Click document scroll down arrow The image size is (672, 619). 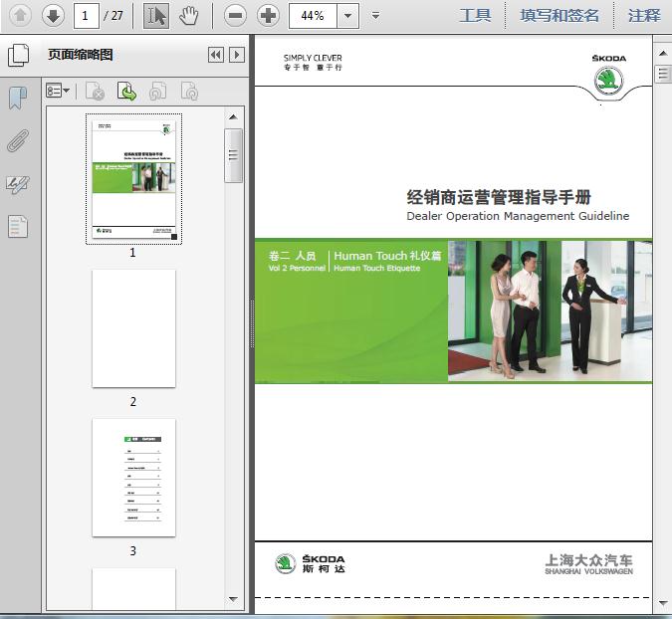663,603
